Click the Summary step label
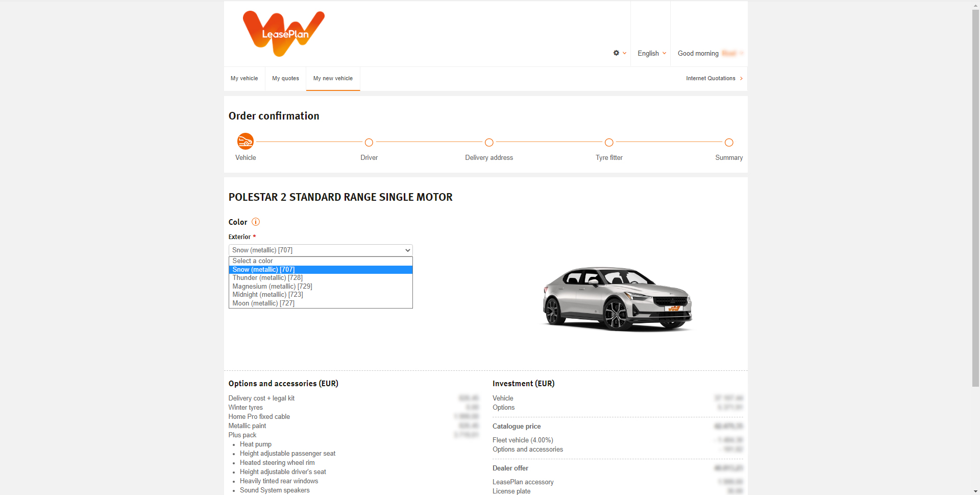The width and height of the screenshot is (980, 495). tap(729, 158)
